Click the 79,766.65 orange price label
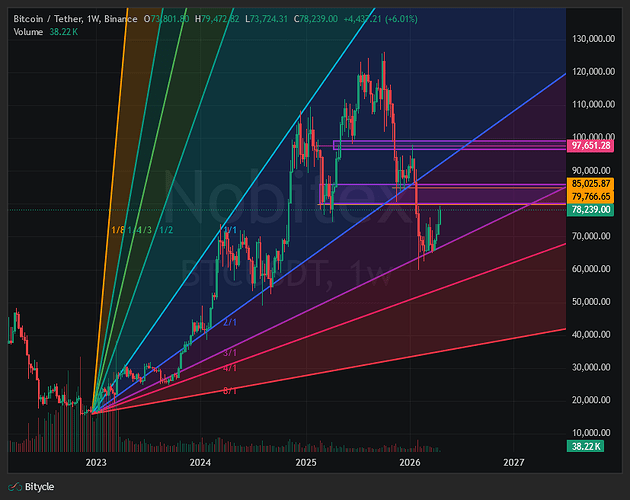The width and height of the screenshot is (630, 500). point(590,197)
